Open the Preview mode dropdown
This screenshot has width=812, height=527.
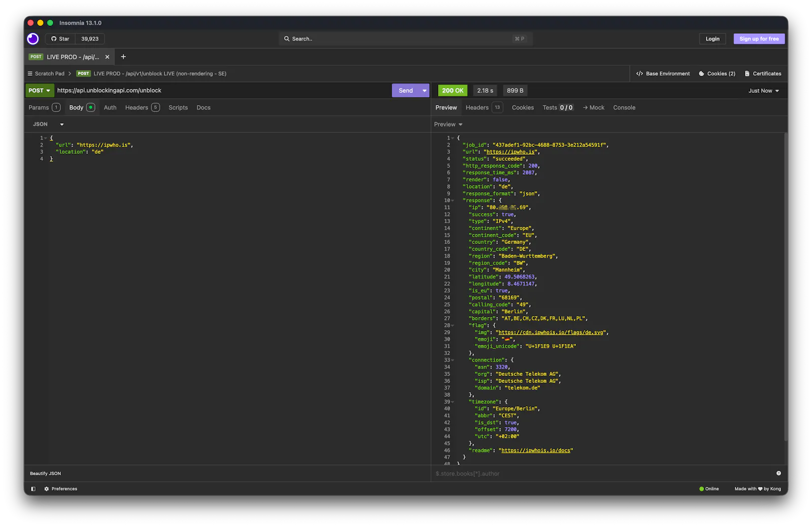pyautogui.click(x=448, y=124)
